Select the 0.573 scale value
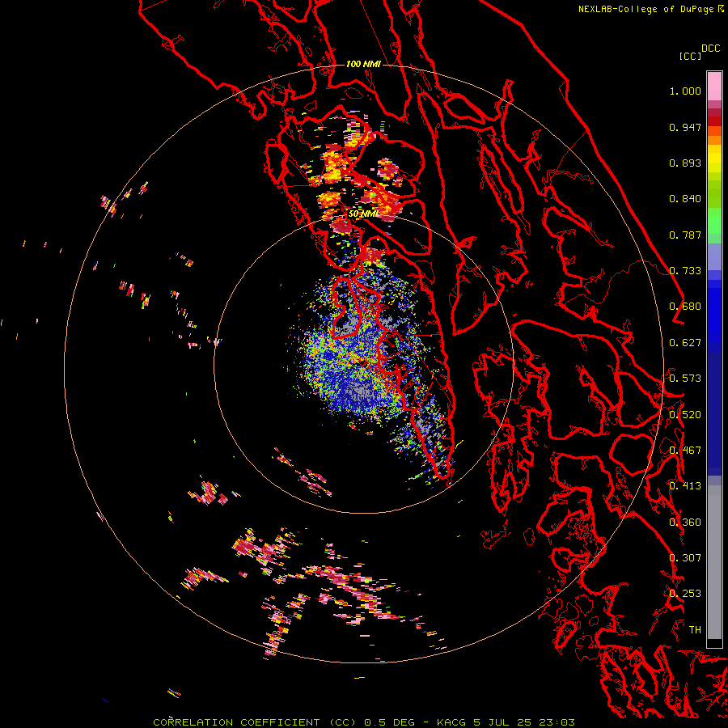 (x=685, y=379)
